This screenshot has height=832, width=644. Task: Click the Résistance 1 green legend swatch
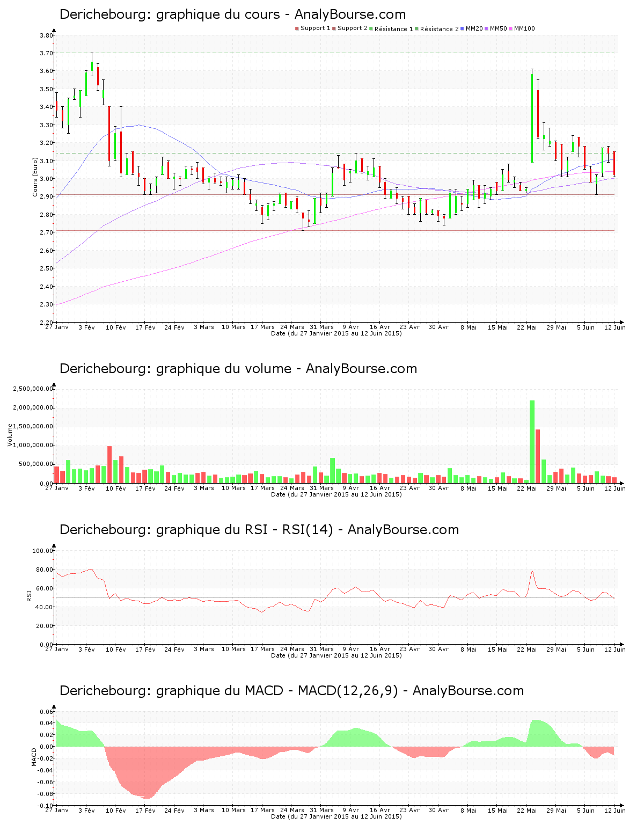(x=371, y=28)
